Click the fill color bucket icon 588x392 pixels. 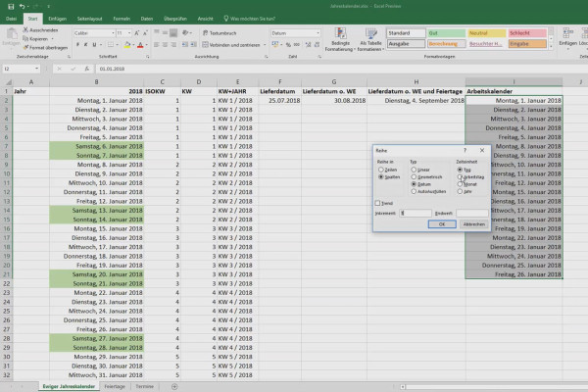coord(127,45)
